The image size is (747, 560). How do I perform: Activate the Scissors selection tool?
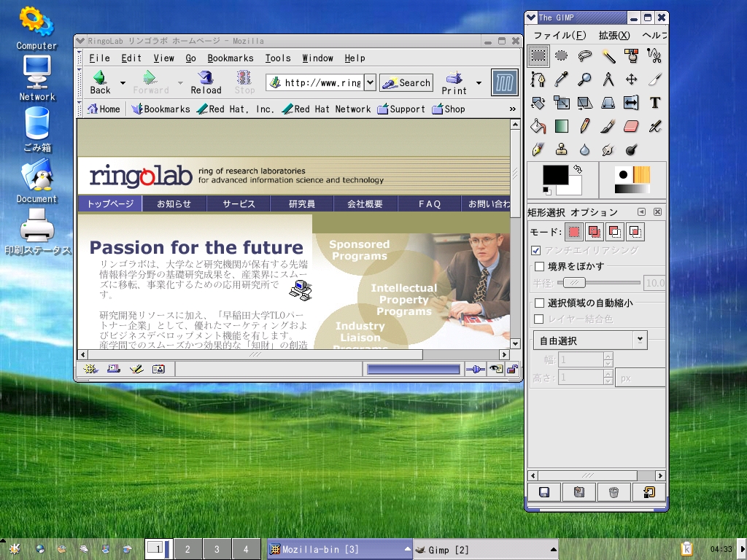(655, 55)
